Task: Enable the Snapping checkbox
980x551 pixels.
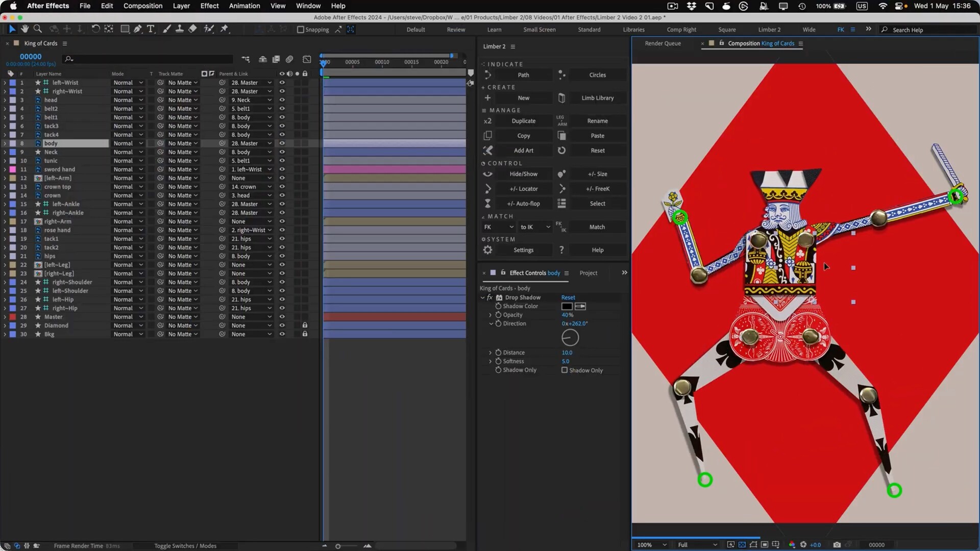Action: tap(301, 30)
